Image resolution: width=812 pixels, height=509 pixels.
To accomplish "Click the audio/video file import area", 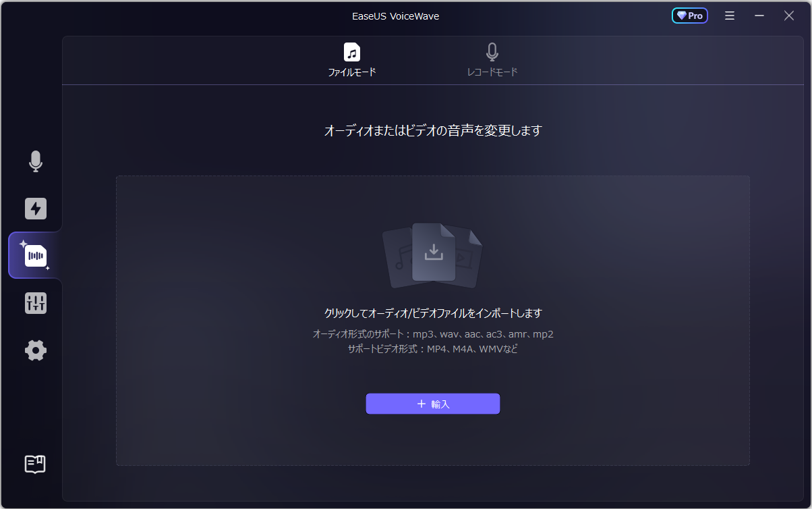I will (432, 320).
